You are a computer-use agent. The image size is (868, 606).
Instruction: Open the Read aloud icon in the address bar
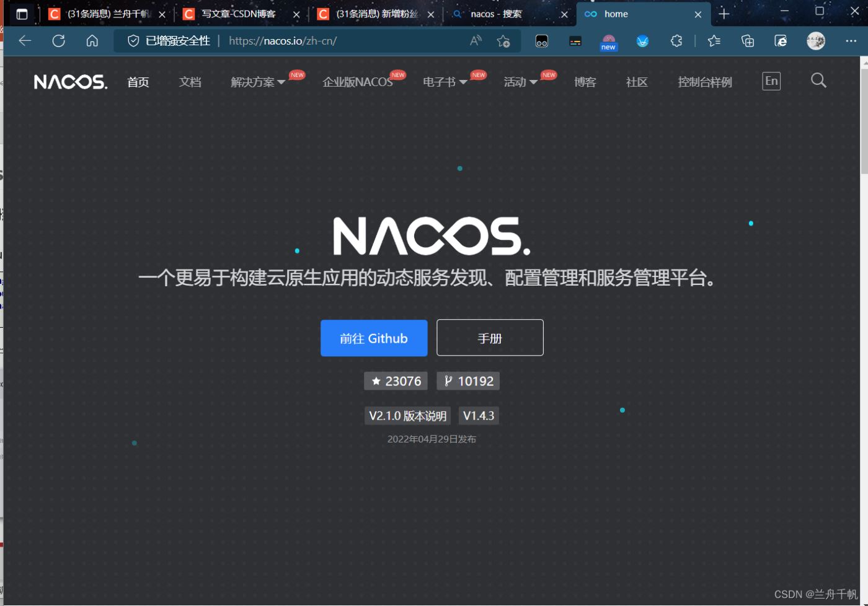click(476, 41)
